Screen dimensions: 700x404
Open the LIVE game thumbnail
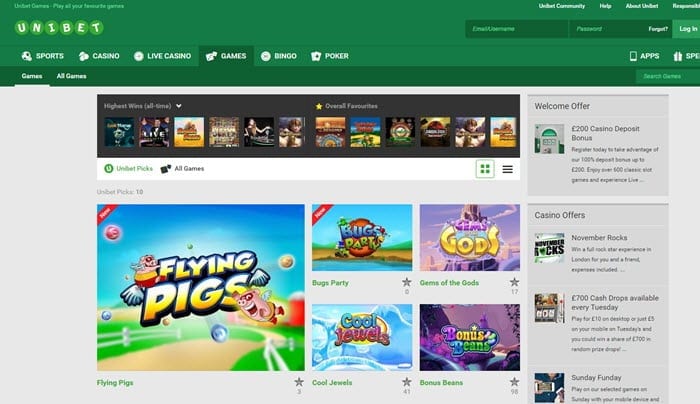[154, 132]
